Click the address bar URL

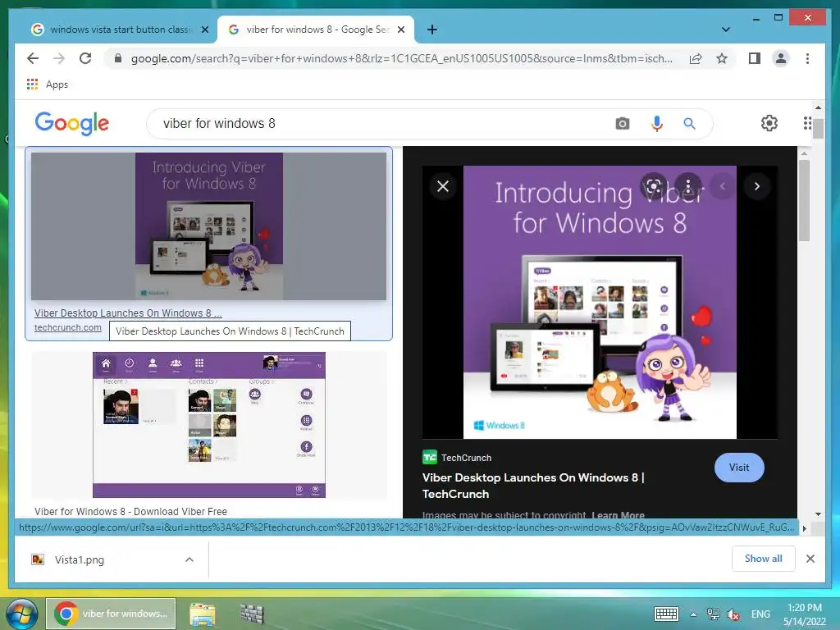(x=402, y=58)
